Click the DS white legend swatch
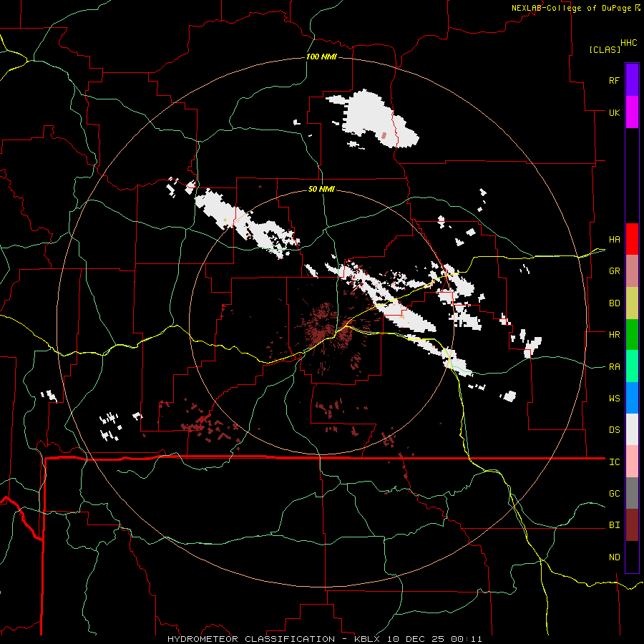This screenshot has height=644, width=644. [x=632, y=429]
